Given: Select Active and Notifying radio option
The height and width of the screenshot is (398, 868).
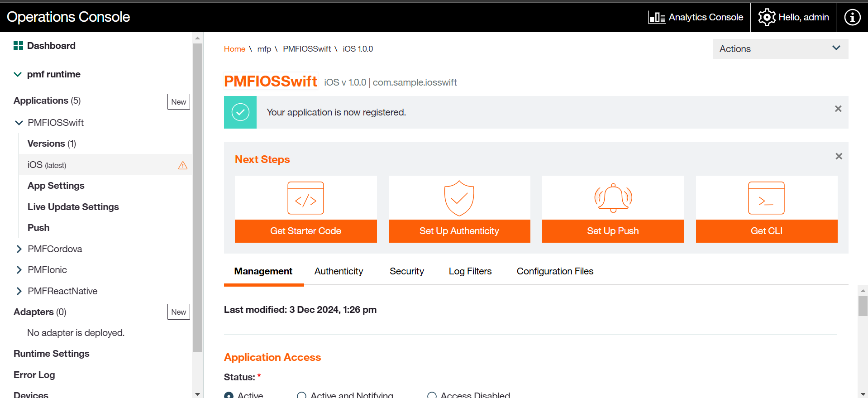Looking at the screenshot, I should [x=301, y=395].
